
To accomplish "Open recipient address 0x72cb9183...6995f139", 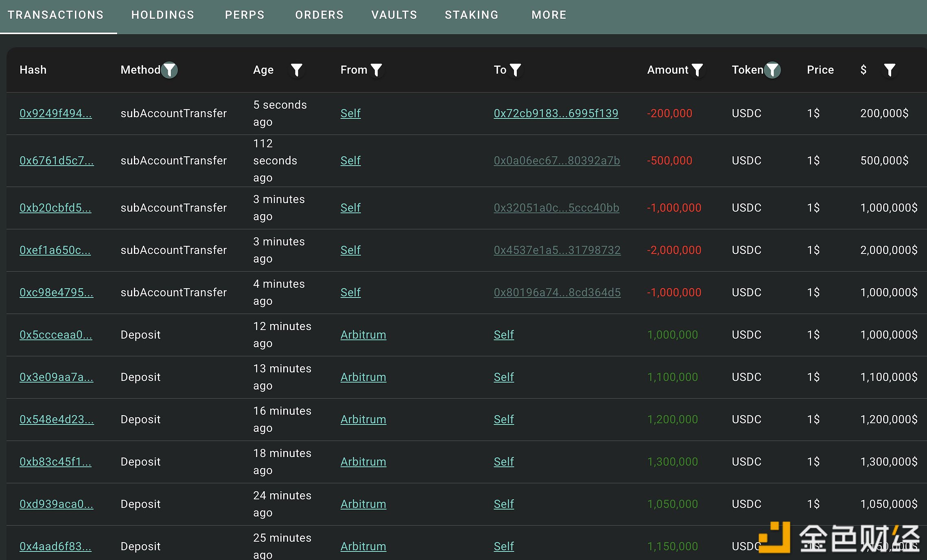I will click(556, 114).
